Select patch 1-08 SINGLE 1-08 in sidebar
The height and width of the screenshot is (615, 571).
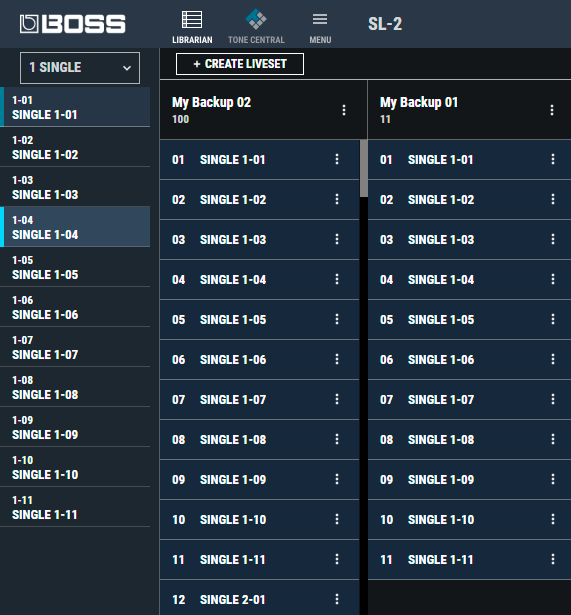tap(75, 387)
